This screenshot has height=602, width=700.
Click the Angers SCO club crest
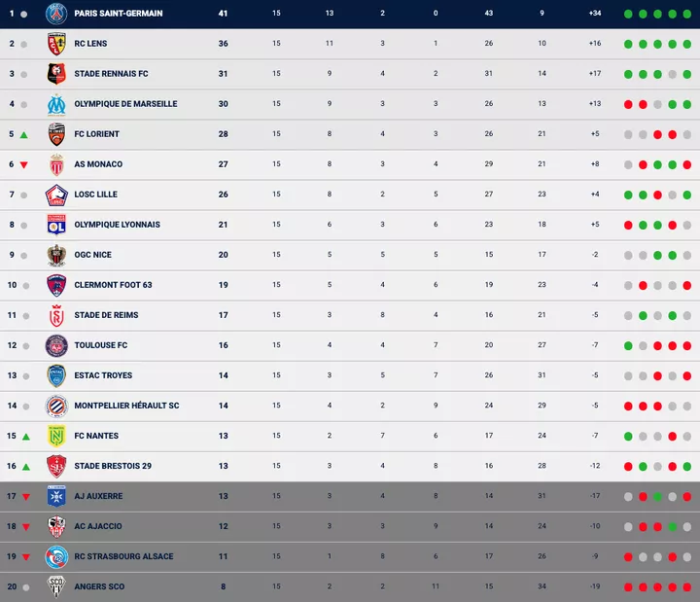coord(55,586)
